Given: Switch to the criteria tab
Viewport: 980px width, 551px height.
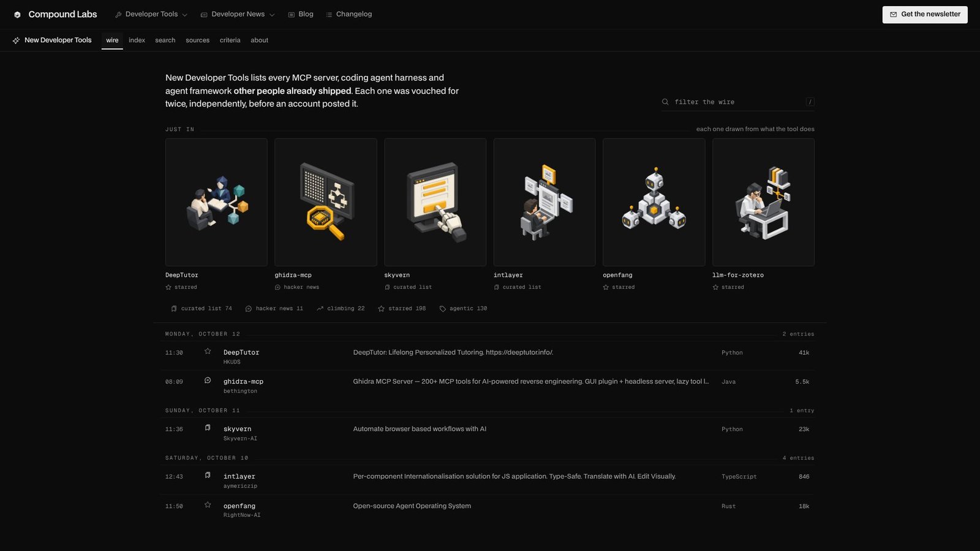Looking at the screenshot, I should coord(230,40).
